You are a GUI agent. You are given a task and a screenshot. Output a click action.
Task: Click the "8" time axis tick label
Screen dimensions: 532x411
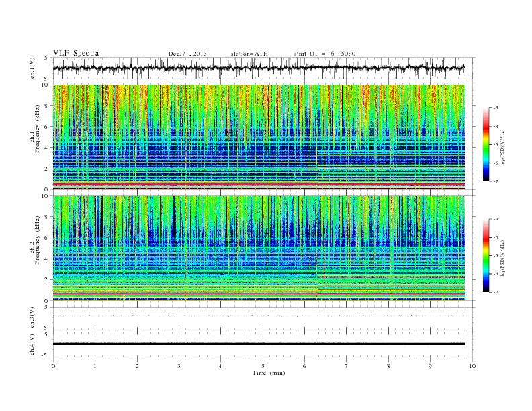pyautogui.click(x=388, y=366)
